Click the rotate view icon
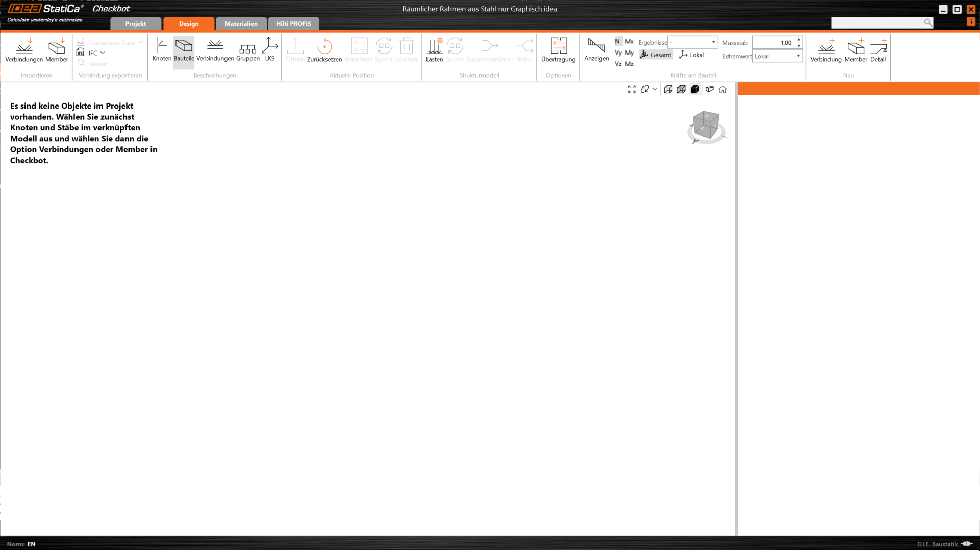 pyautogui.click(x=645, y=89)
